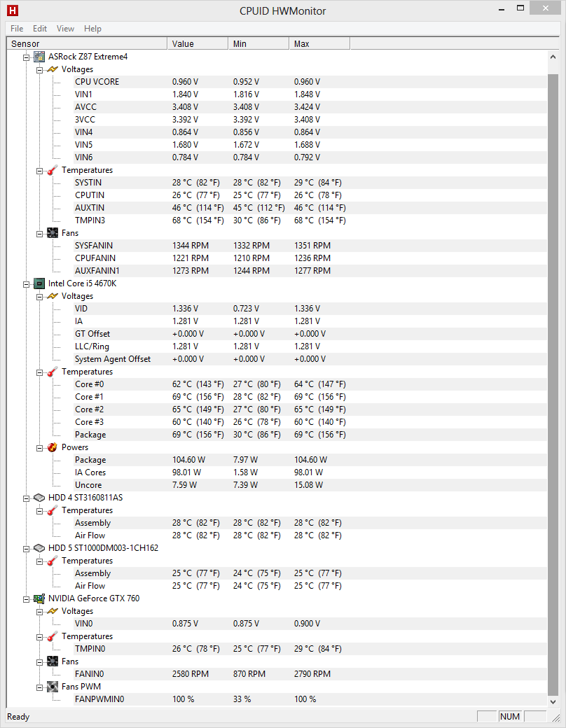
Task: Open the File menu
Action: click(x=17, y=29)
